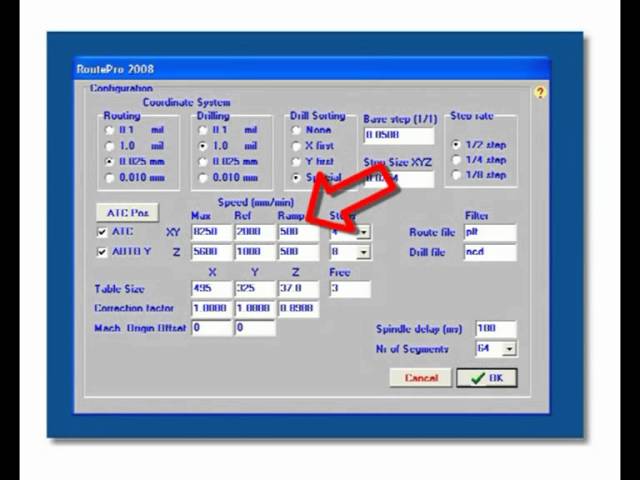Click the Correction factor Z field
The height and width of the screenshot is (480, 640).
click(x=298, y=308)
